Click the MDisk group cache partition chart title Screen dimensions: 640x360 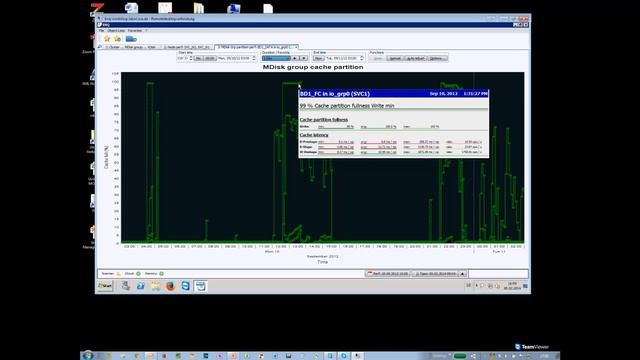point(313,67)
